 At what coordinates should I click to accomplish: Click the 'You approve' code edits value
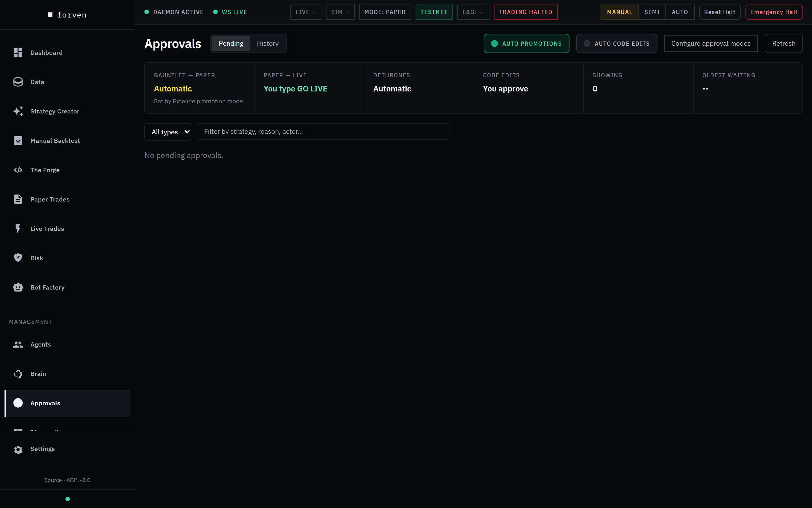505,89
